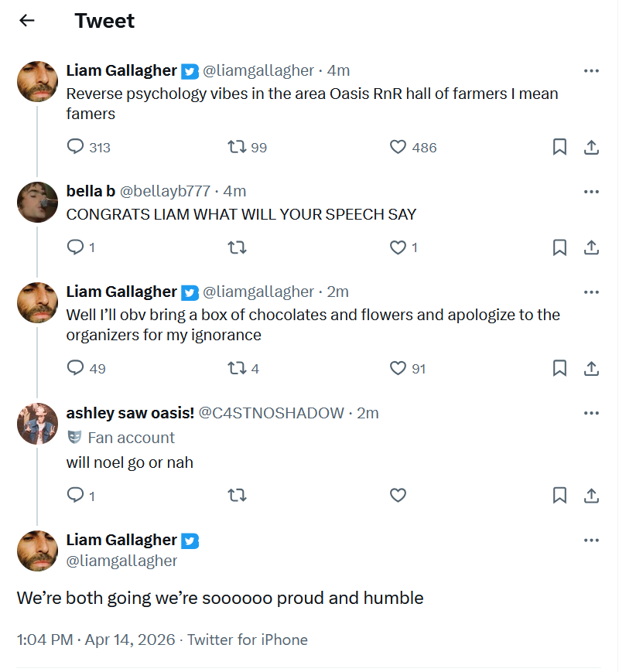Open the @C4STNOSHADOW profile handle

coord(272,413)
